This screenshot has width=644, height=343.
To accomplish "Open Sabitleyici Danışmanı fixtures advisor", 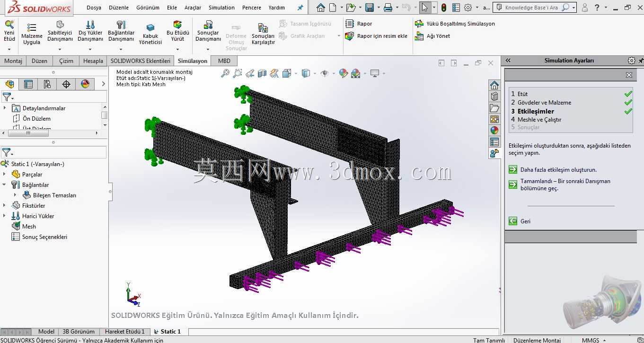I will coord(60,31).
